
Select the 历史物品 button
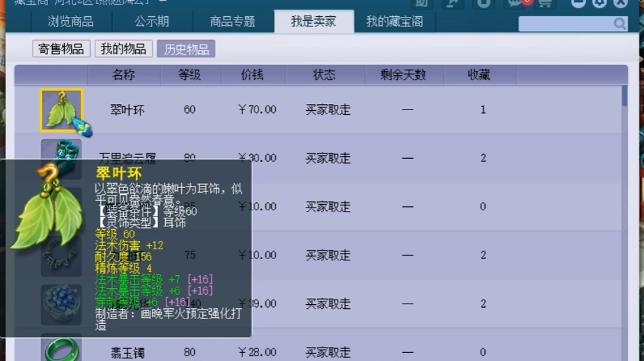(186, 49)
